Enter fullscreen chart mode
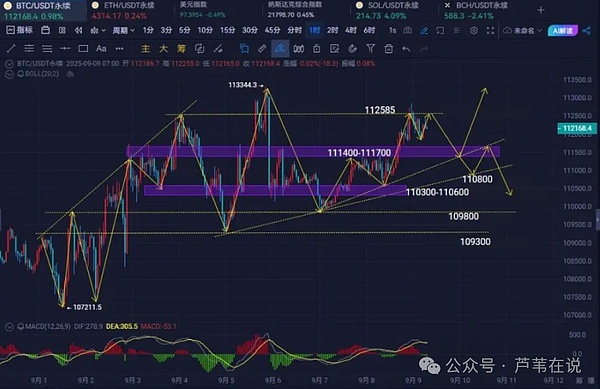 pyautogui.click(x=490, y=31)
